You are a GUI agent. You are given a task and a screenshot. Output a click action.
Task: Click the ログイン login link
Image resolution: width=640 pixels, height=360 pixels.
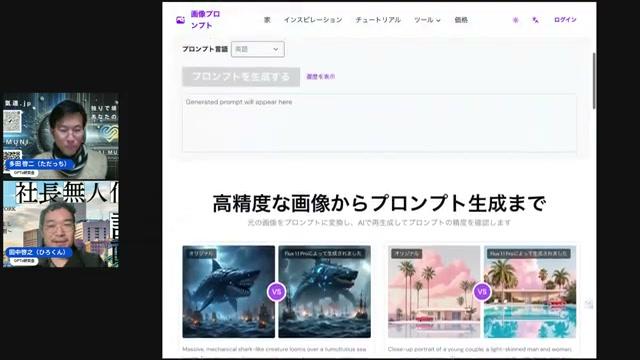[565, 20]
